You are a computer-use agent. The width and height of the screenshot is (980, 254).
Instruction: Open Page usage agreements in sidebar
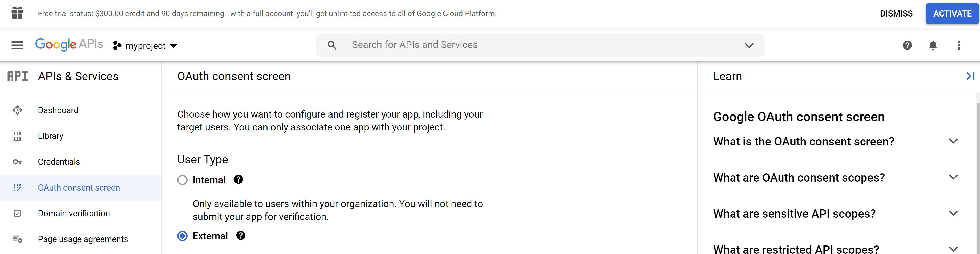pos(81,239)
